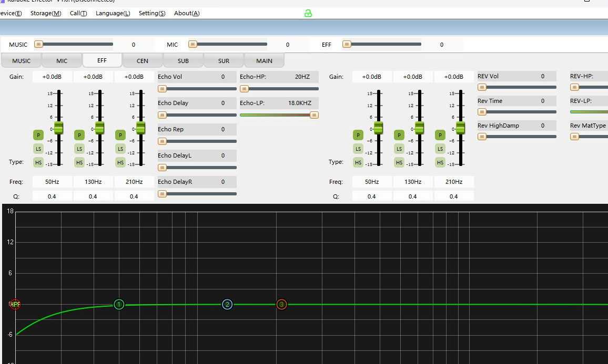Viewport: 608px width, 364px height.
Task: Click the MUSIC volume slider handle
Action: pyautogui.click(x=38, y=45)
